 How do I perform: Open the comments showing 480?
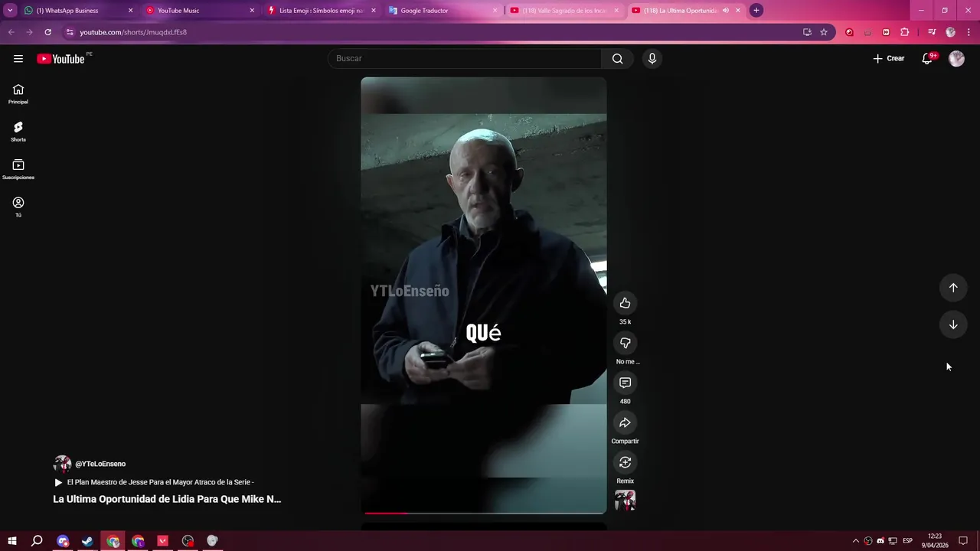(x=625, y=383)
